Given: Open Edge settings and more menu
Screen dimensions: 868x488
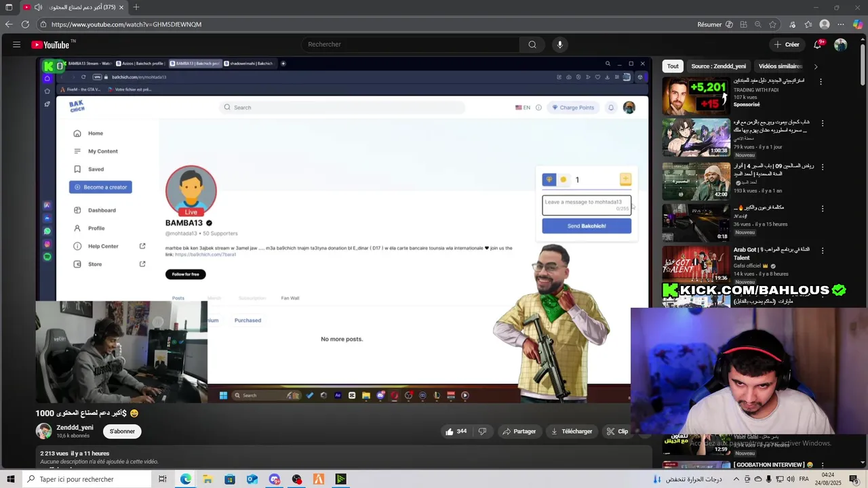Looking at the screenshot, I should (842, 24).
